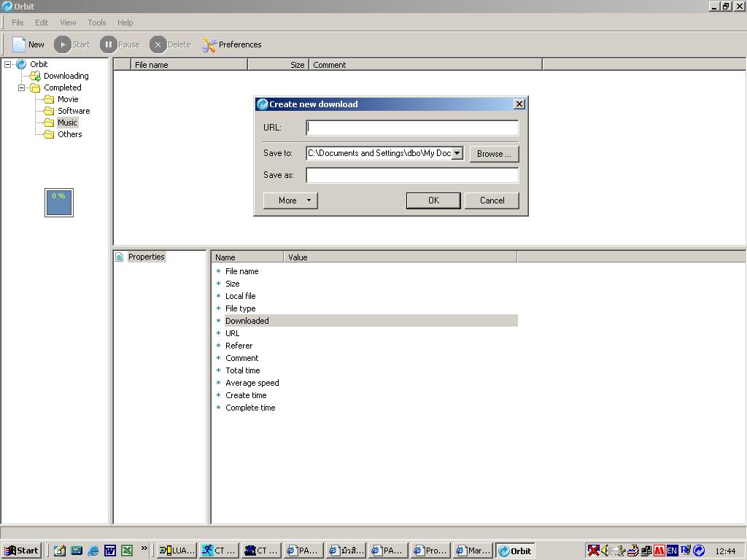Switch to the LUA taskbar window
747x560 pixels.
pyautogui.click(x=177, y=551)
